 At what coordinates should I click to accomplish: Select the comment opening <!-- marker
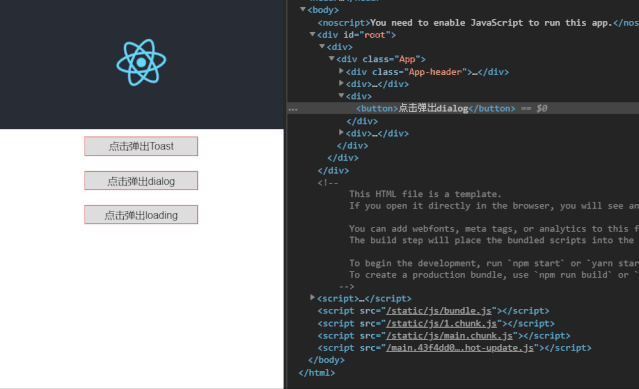pos(328,183)
